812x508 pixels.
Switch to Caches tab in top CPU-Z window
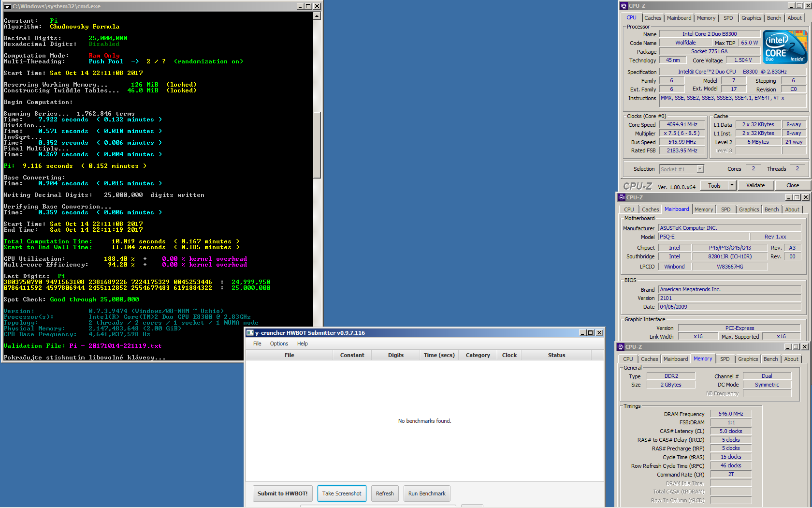tap(652, 18)
